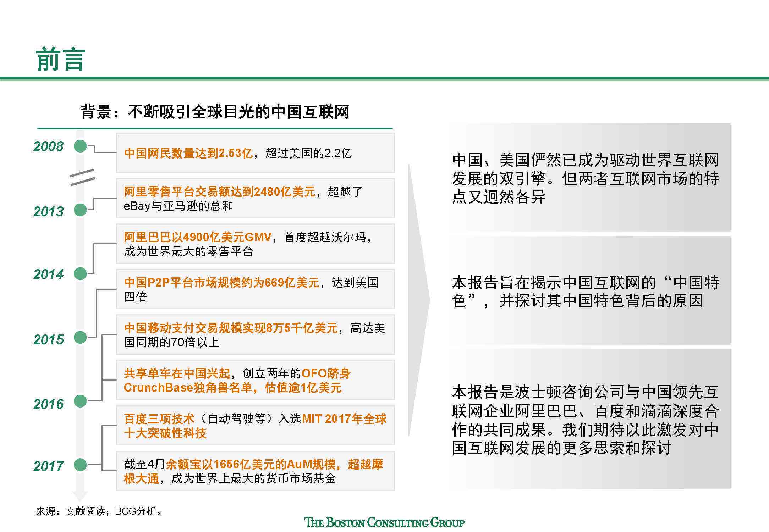Click paragraph starting 中国、美国俨然已成为
The width and height of the screenshot is (769, 532).
coord(586,178)
